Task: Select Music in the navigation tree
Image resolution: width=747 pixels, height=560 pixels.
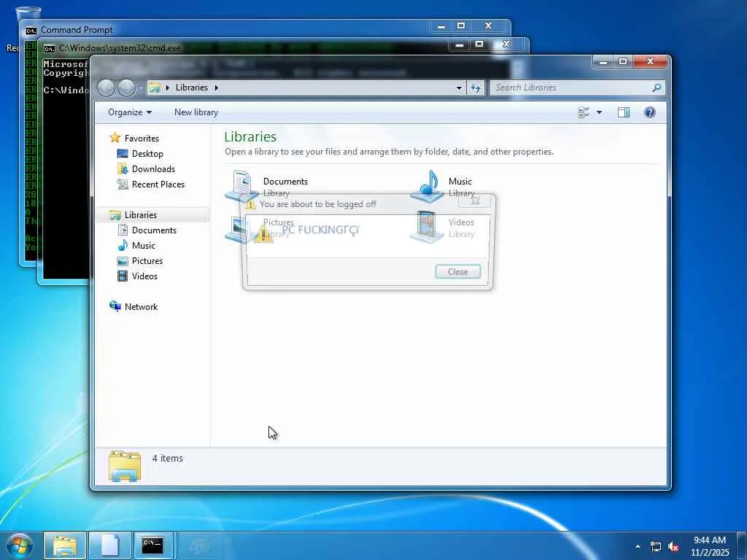Action: click(x=143, y=245)
